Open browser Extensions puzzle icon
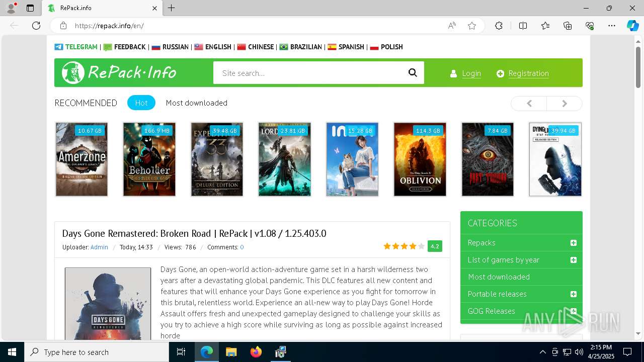The image size is (644, 362). click(499, 26)
